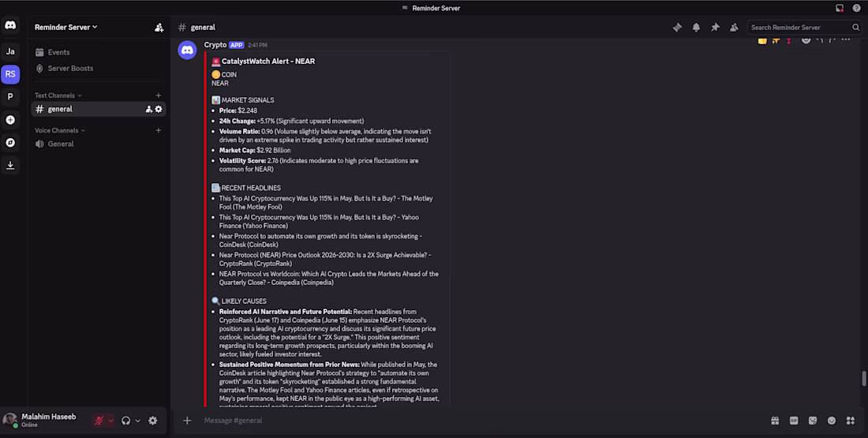Image resolution: width=868 pixels, height=438 pixels.
Task: Send a gift icon in message bar
Action: [x=775, y=421]
